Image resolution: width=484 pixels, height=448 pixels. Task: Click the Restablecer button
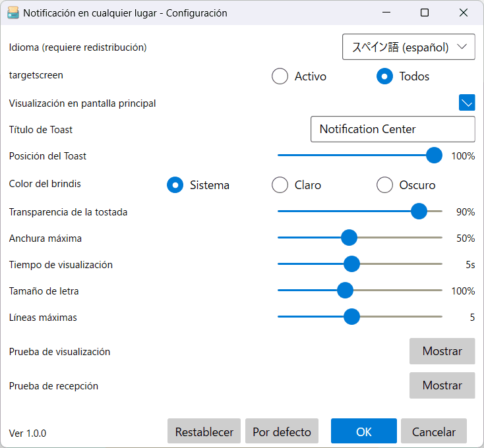coord(204,431)
